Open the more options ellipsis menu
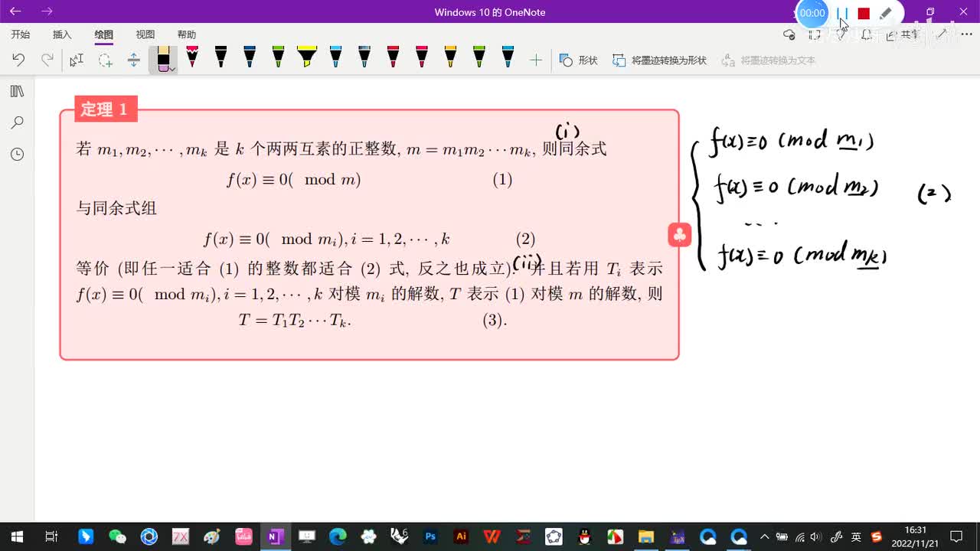The image size is (980, 551). pos(965,34)
